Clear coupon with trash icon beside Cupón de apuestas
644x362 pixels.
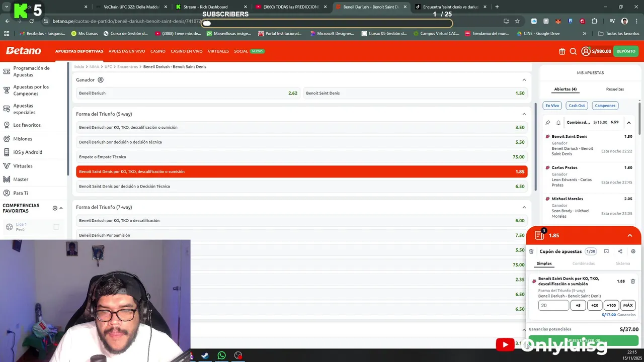(531, 251)
